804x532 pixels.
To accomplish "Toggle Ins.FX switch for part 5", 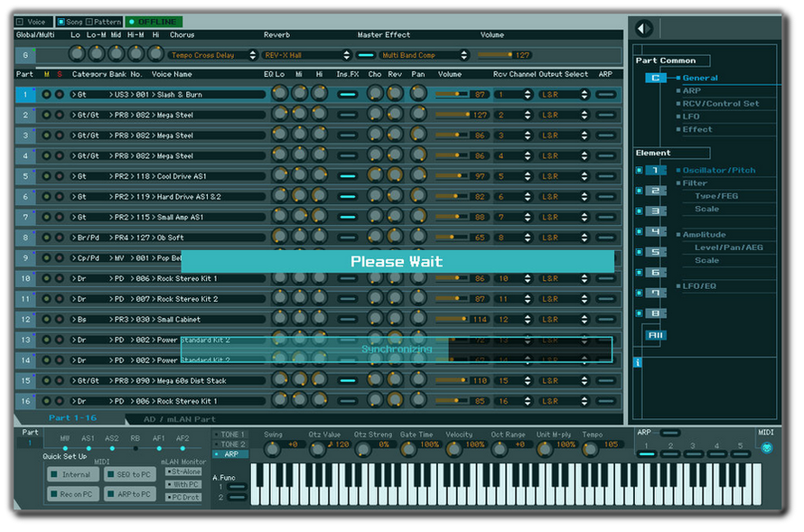I will (347, 176).
